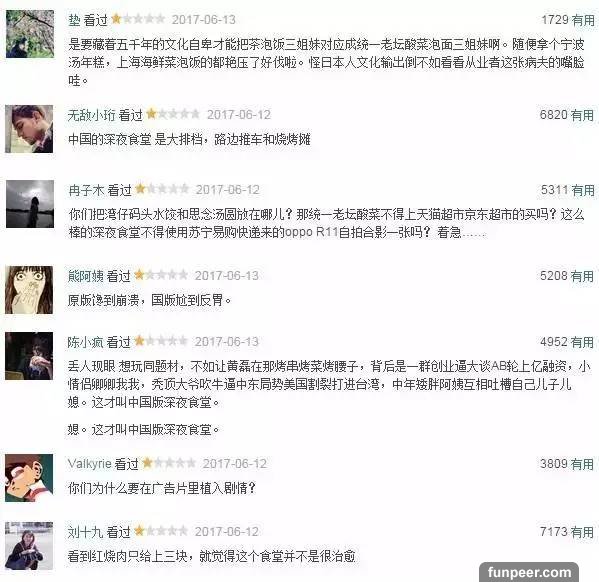Open 熊阿姨's cartoon avatar
The height and width of the screenshot is (582, 599).
29,290
